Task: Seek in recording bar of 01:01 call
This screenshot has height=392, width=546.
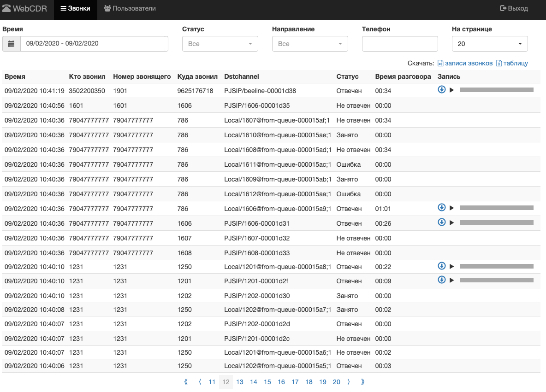Action: click(x=496, y=208)
